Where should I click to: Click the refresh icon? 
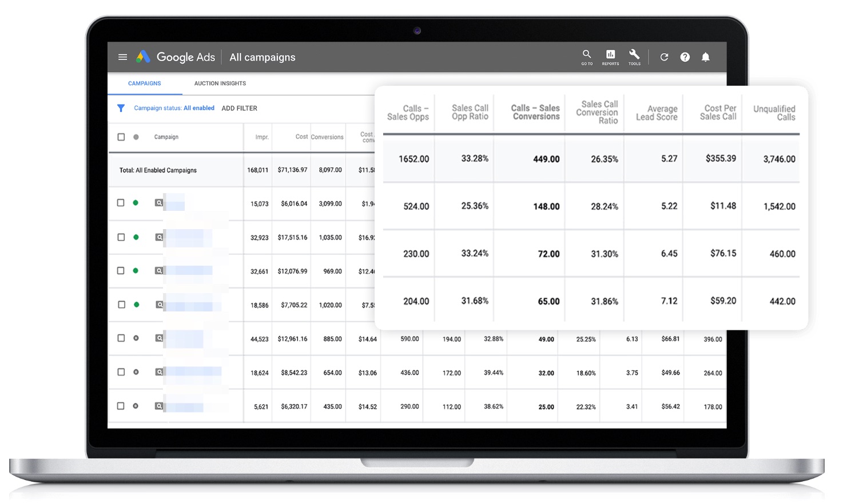pyautogui.click(x=664, y=57)
